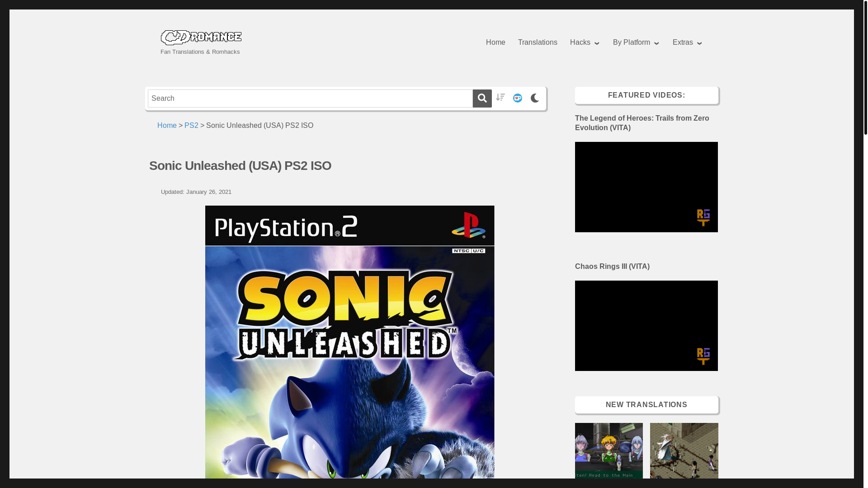Click the search magnifier button
This screenshot has width=868, height=488.
coord(482,98)
